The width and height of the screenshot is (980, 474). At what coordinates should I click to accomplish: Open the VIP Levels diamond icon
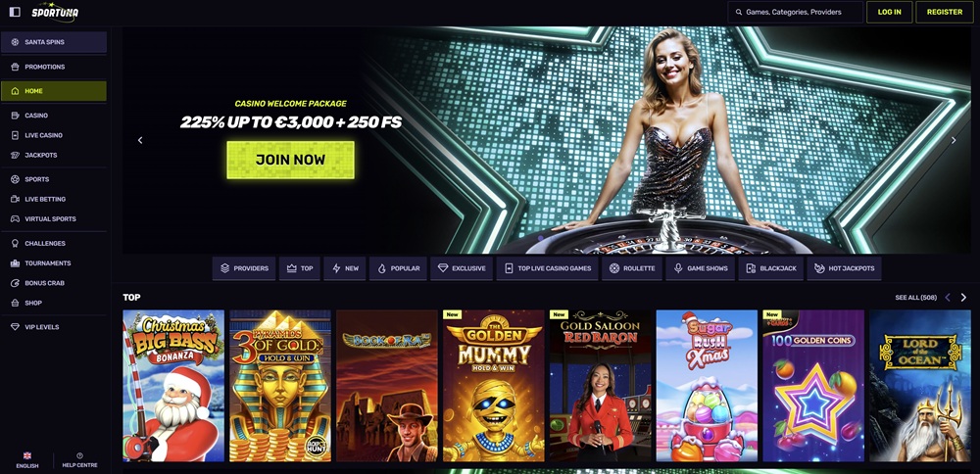click(x=15, y=327)
